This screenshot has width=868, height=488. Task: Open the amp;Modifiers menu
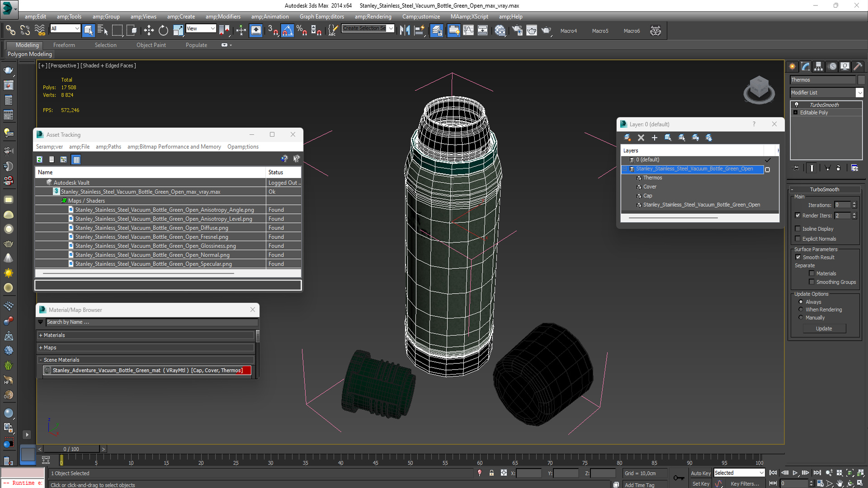[223, 17]
